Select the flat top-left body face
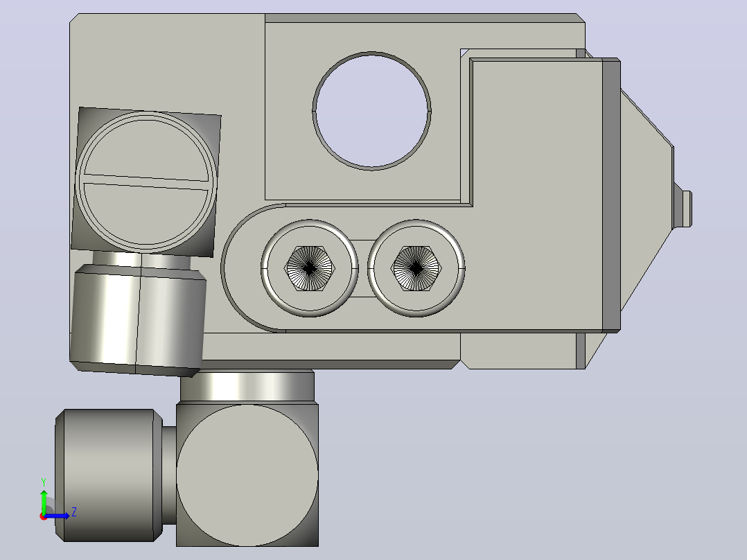 [x=168, y=62]
